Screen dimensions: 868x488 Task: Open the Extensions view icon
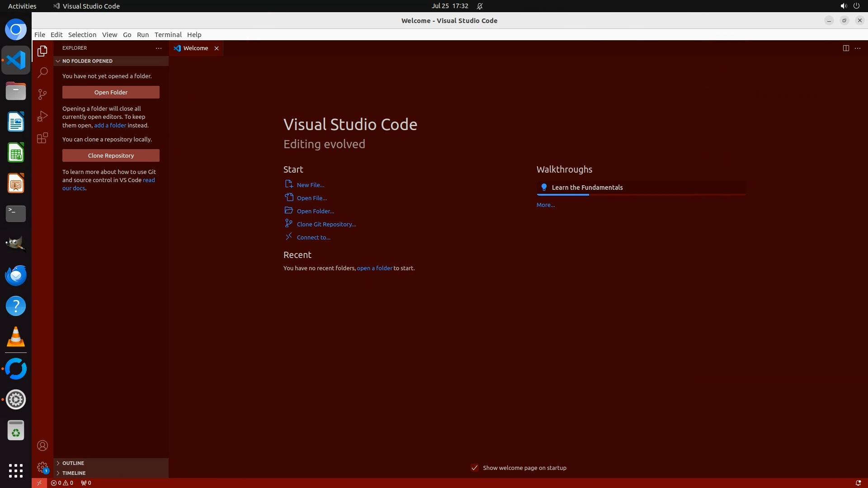tap(42, 138)
